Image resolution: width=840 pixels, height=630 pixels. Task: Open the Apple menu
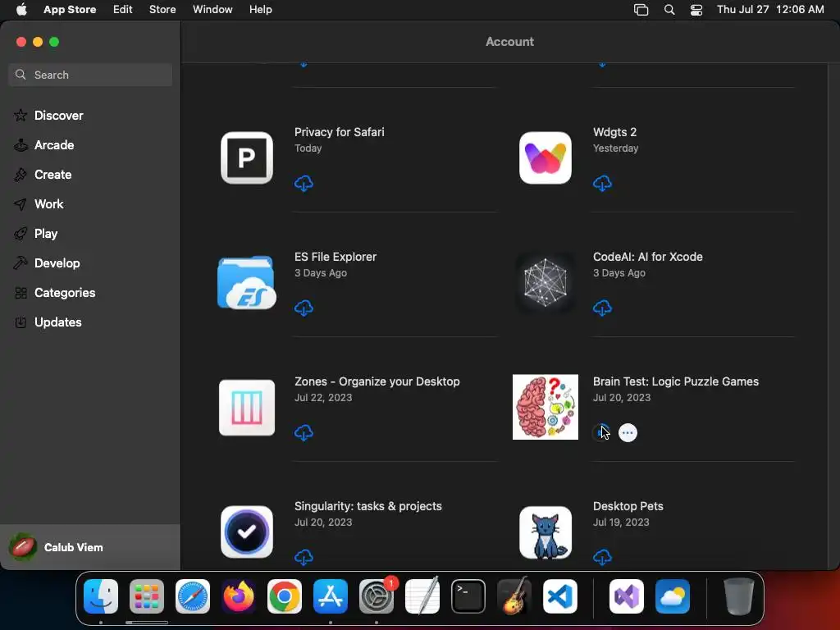coord(21,9)
